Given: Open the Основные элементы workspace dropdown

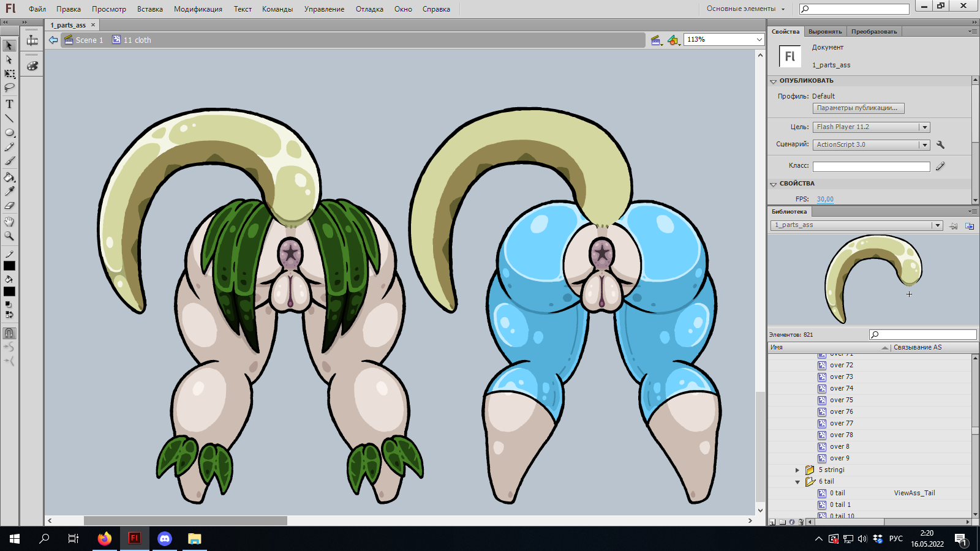Looking at the screenshot, I should click(745, 9).
